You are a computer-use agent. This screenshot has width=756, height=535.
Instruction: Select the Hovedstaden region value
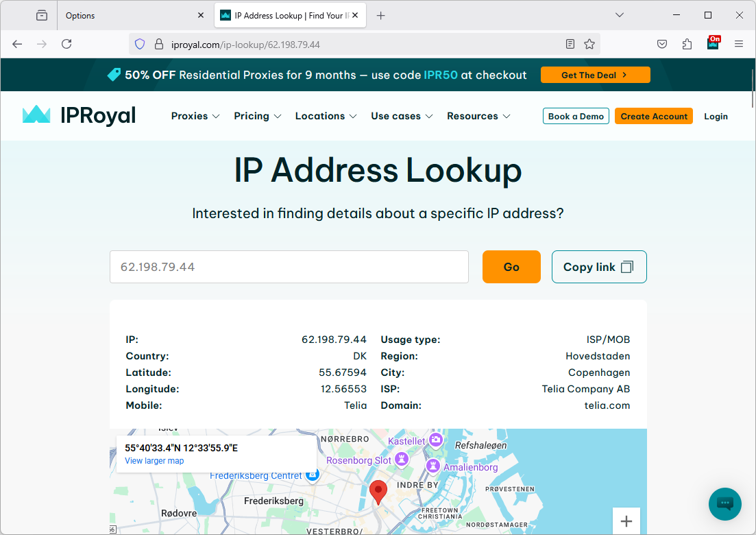click(x=598, y=356)
